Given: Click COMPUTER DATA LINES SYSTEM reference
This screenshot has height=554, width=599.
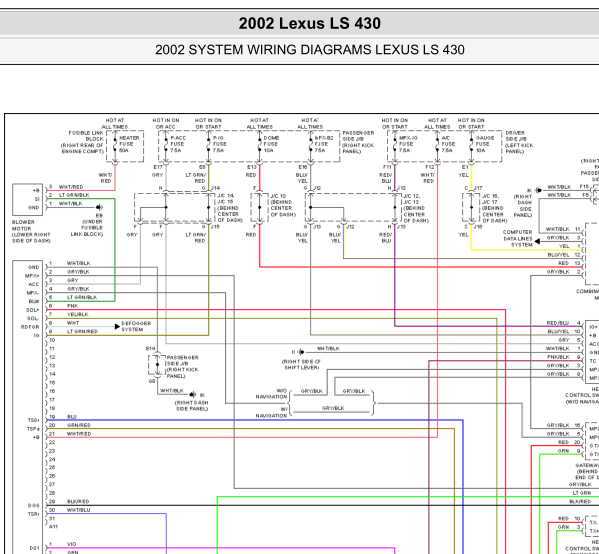Looking at the screenshot, I should (x=518, y=238).
